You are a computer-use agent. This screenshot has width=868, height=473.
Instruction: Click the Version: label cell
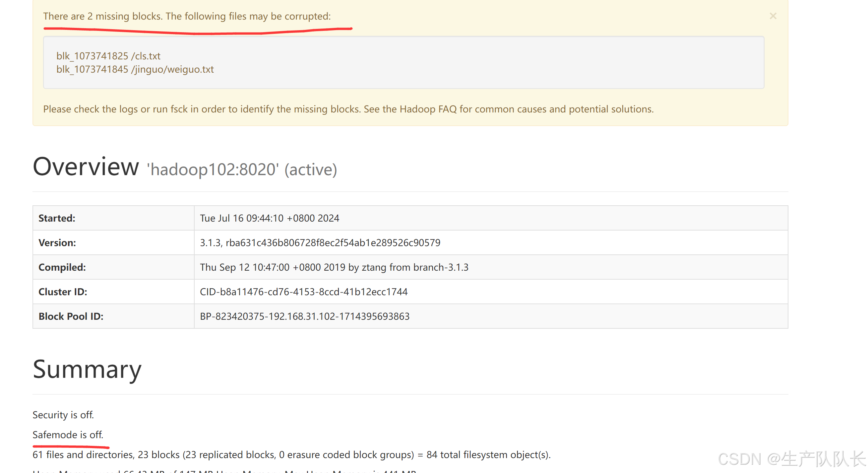click(113, 243)
